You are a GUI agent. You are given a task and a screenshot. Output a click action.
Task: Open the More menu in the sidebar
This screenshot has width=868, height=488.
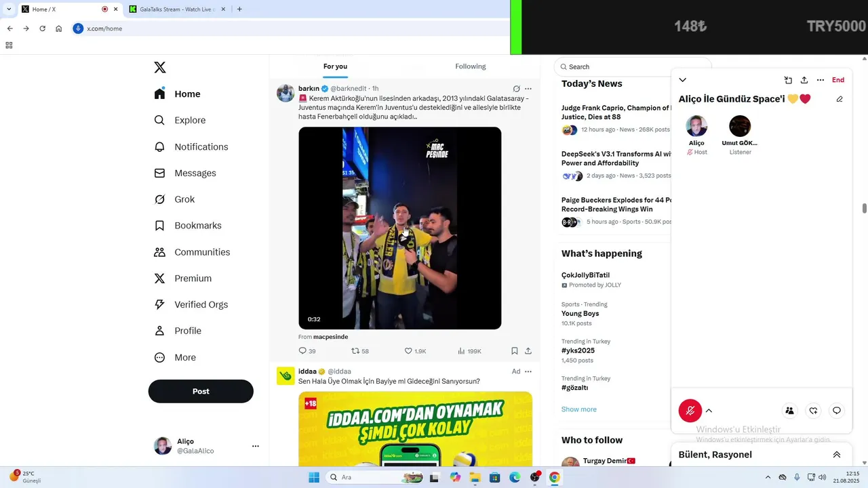175,357
